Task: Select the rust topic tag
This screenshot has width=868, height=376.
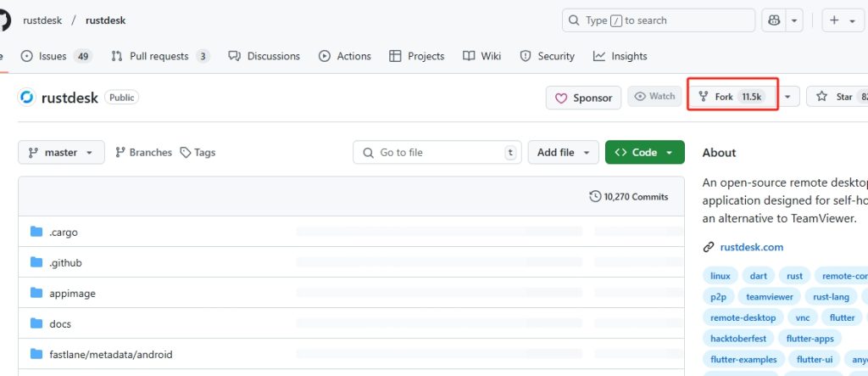Action: [x=794, y=276]
